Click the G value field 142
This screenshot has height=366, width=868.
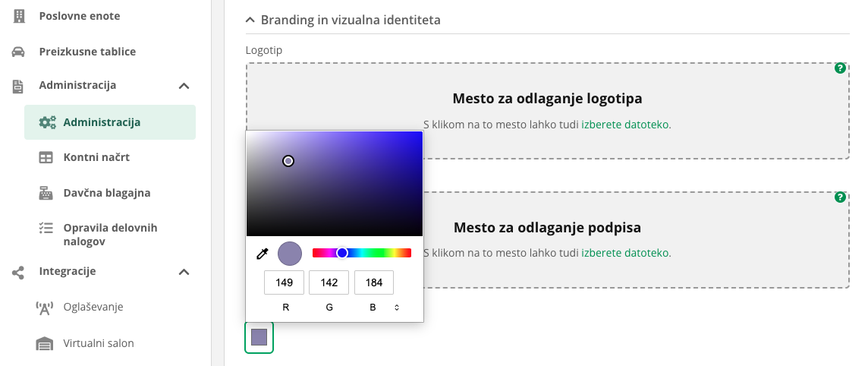pyautogui.click(x=329, y=282)
